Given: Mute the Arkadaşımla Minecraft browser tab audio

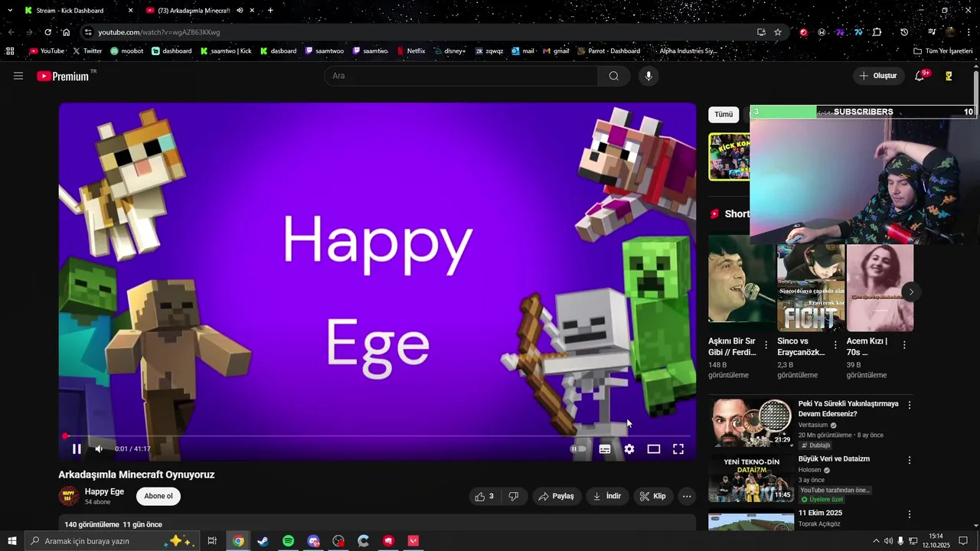Looking at the screenshot, I should (240, 11).
